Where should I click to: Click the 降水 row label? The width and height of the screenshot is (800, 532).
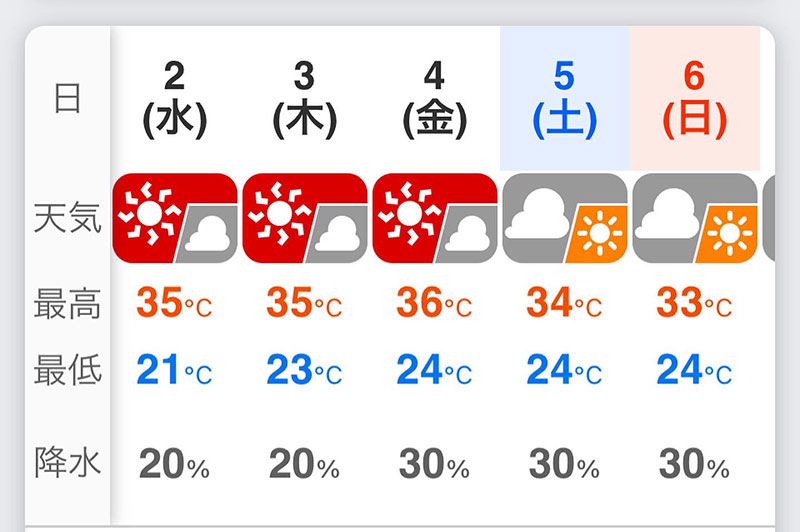(x=67, y=463)
